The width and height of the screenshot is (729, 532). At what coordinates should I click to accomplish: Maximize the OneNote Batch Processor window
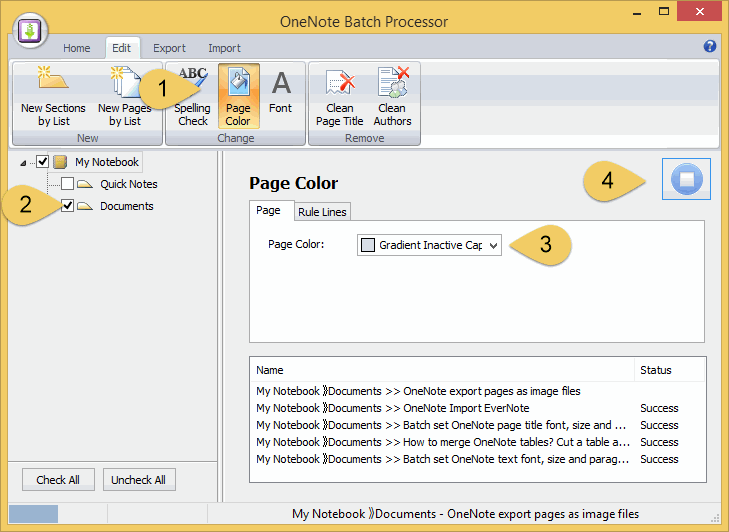pos(664,12)
